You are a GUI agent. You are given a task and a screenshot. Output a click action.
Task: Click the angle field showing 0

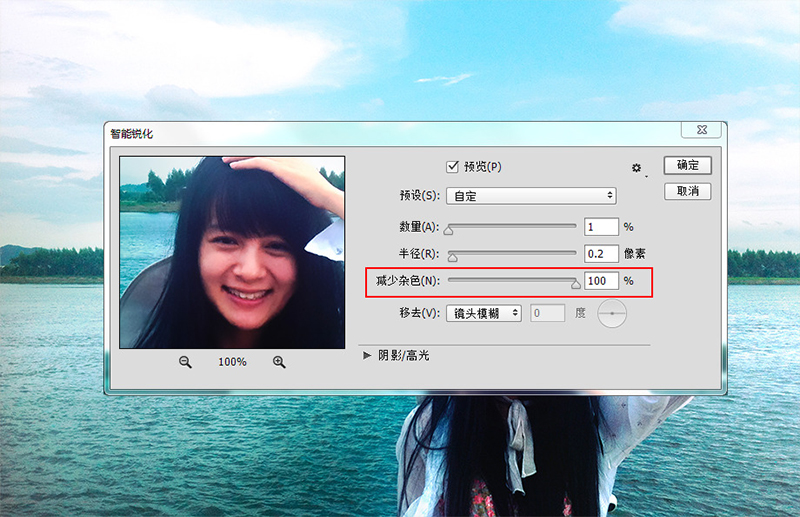[x=548, y=313]
